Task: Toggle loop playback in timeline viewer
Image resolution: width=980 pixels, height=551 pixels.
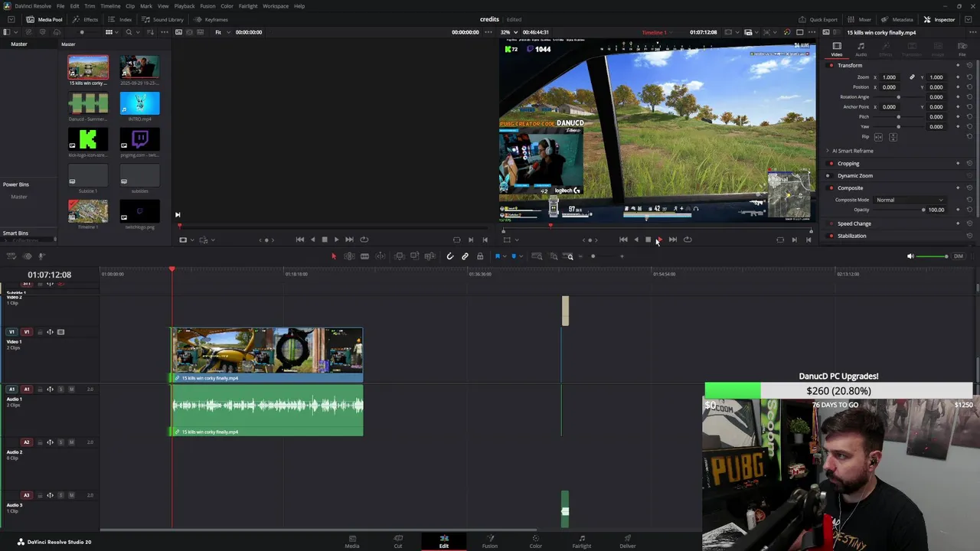Action: click(x=688, y=240)
